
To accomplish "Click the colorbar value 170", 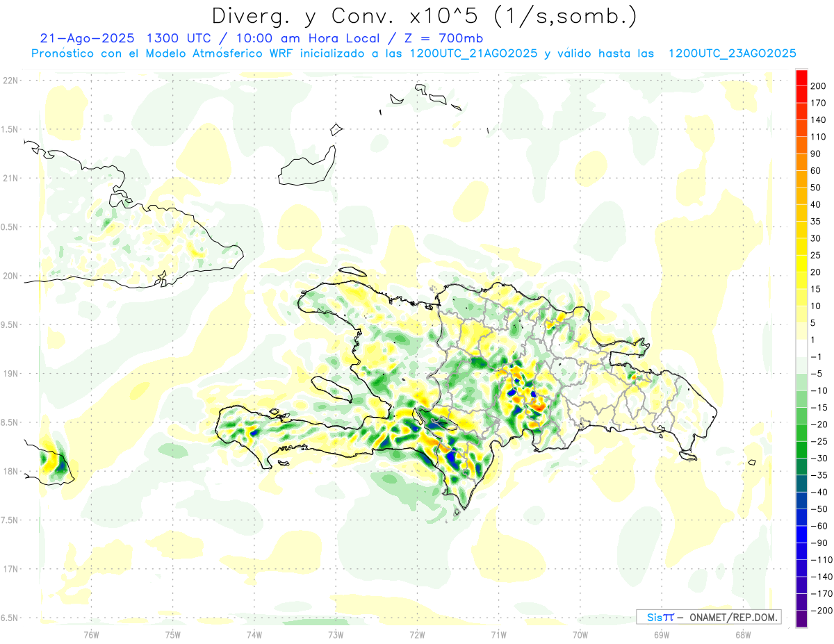I will point(819,103).
